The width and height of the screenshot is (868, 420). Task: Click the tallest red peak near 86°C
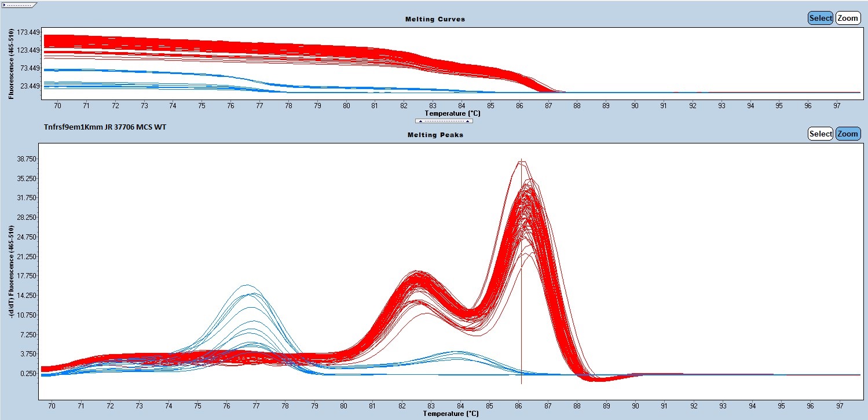[x=520, y=163]
